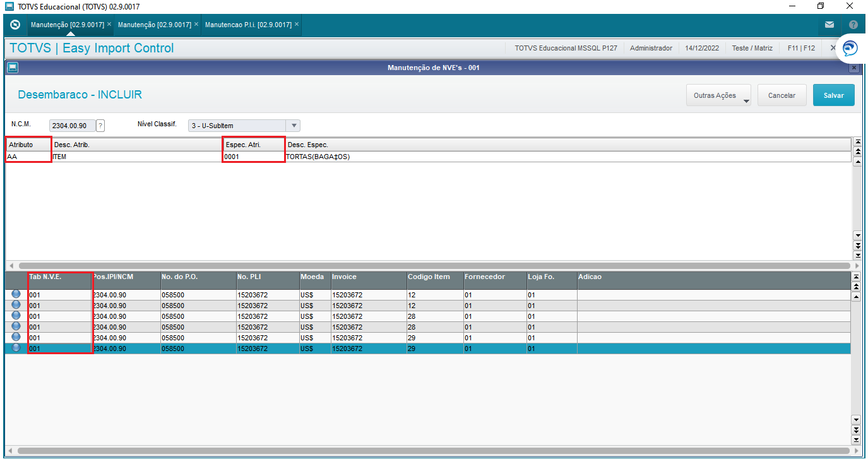Click the Espec. Atri. column header
Viewport: 868px width, 459px height.
pyautogui.click(x=253, y=145)
